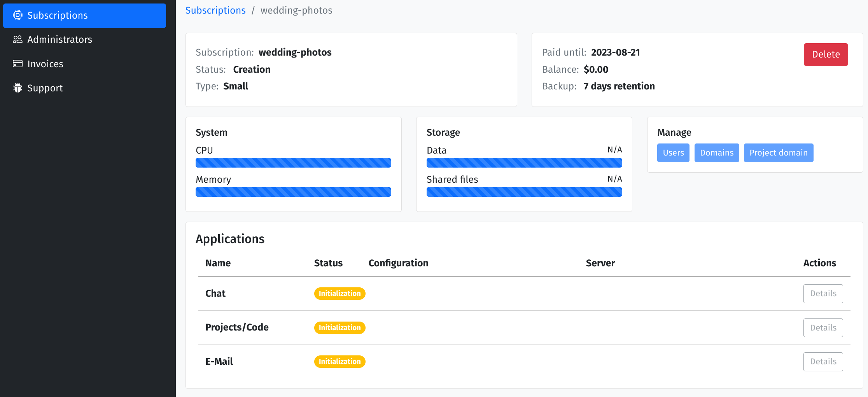Screen dimensions: 868x397
Task: Click the Applications section heading
Action: pyautogui.click(x=230, y=239)
